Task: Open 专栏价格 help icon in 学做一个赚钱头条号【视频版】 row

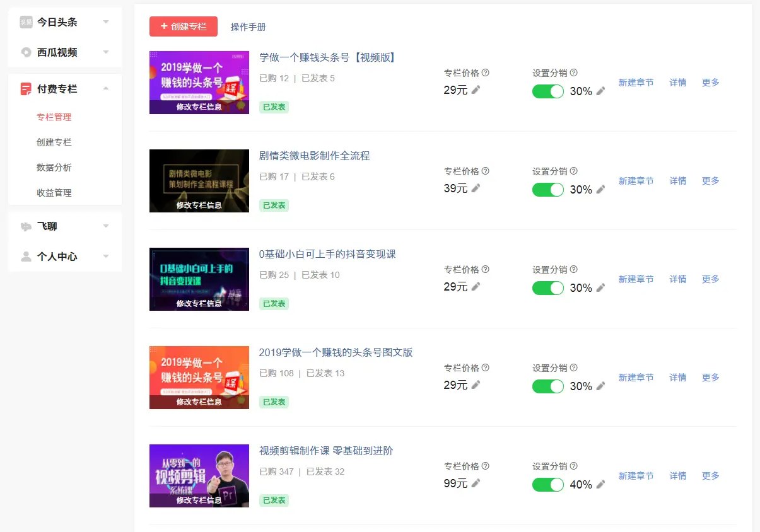Action: pos(486,73)
